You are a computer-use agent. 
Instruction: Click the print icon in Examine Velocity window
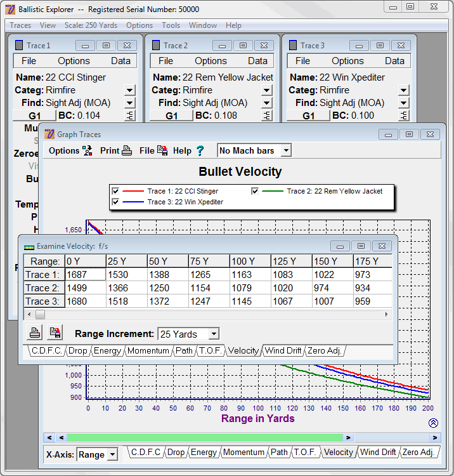pyautogui.click(x=35, y=332)
